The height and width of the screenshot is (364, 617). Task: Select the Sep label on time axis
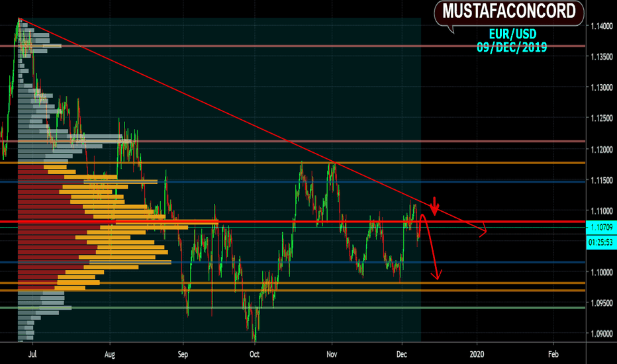tap(183, 354)
